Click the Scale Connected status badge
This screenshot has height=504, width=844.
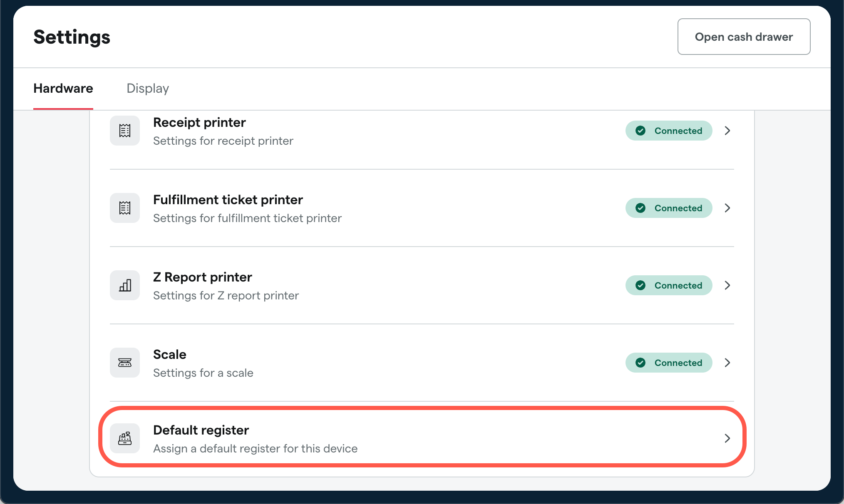click(x=669, y=363)
